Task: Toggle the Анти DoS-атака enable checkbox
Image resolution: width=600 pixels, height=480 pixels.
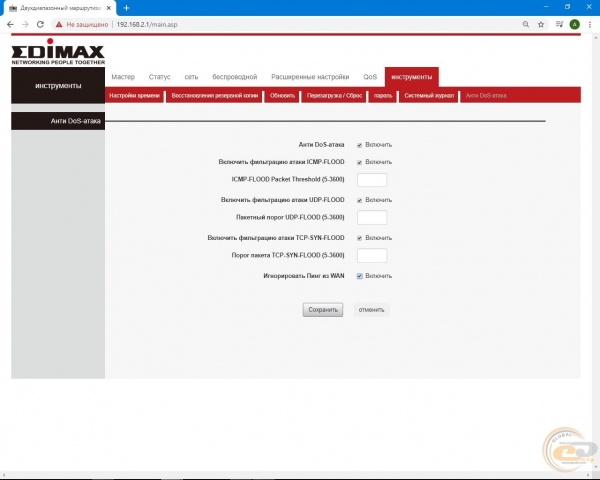Action: tap(359, 145)
